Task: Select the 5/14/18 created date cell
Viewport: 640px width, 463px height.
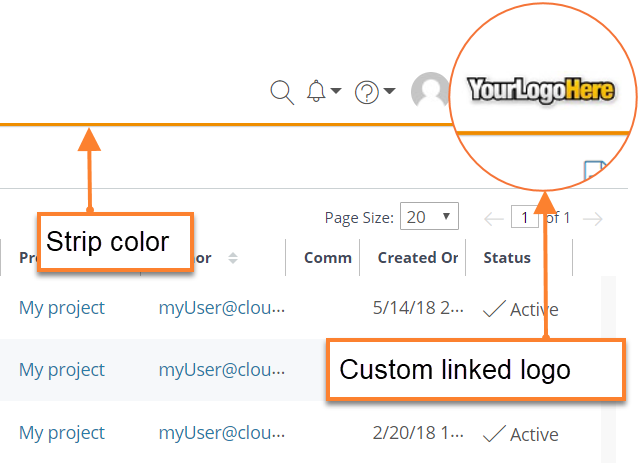Action: tap(418, 308)
